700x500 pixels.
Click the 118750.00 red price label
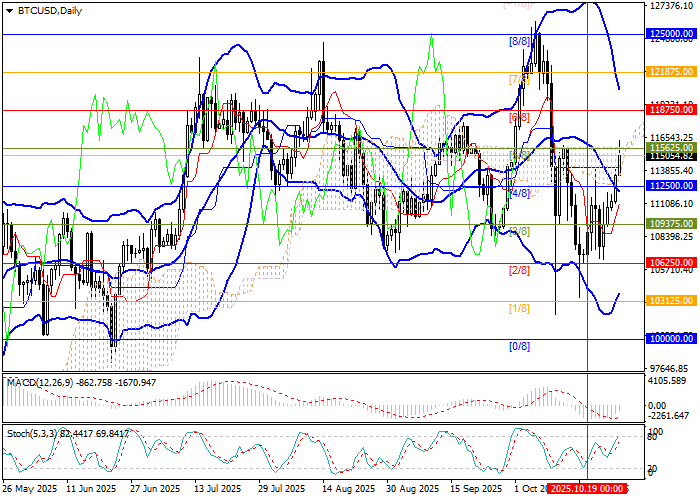pyautogui.click(x=671, y=110)
